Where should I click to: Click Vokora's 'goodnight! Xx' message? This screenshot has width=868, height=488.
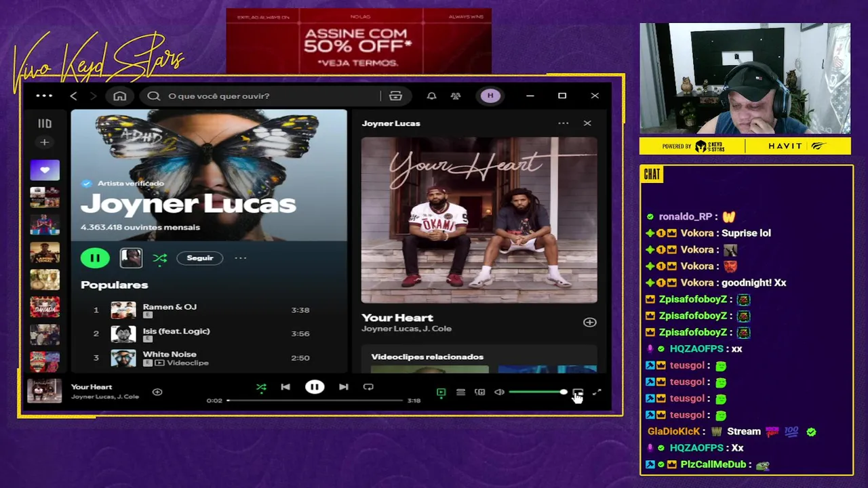[x=754, y=283]
